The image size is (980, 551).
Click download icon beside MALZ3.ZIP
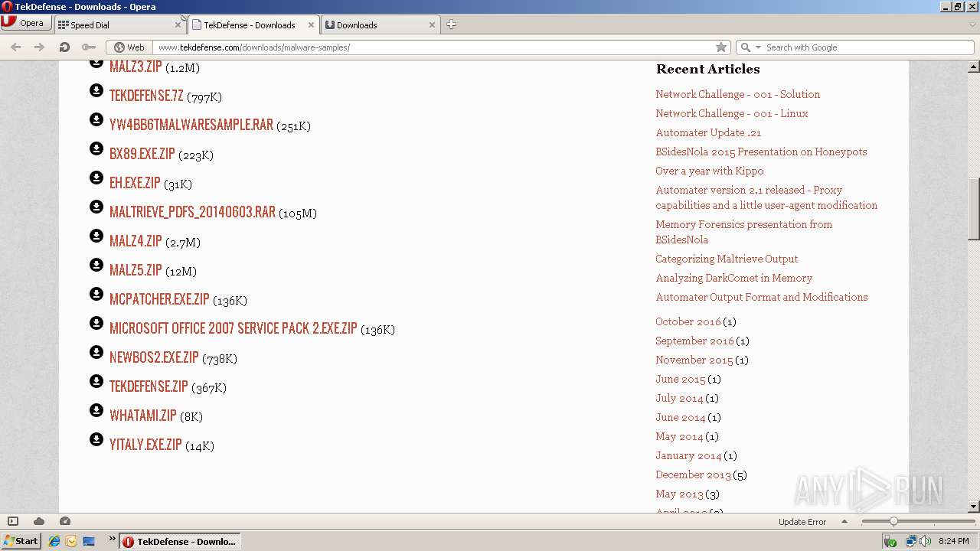96,63
